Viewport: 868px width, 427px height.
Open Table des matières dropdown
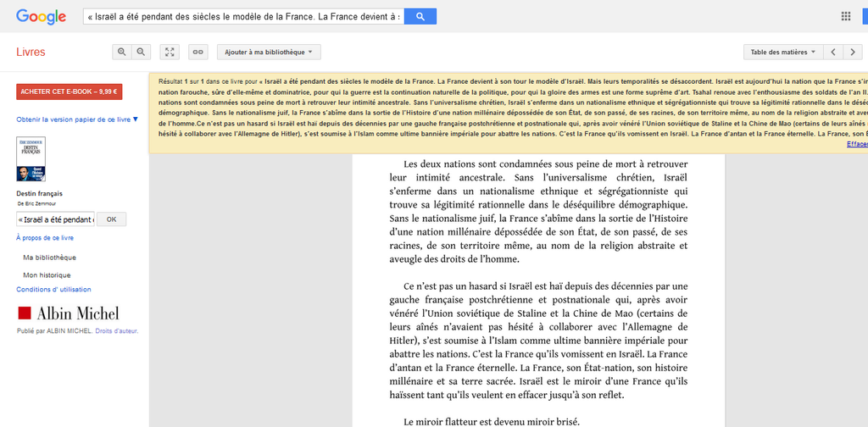(x=783, y=52)
